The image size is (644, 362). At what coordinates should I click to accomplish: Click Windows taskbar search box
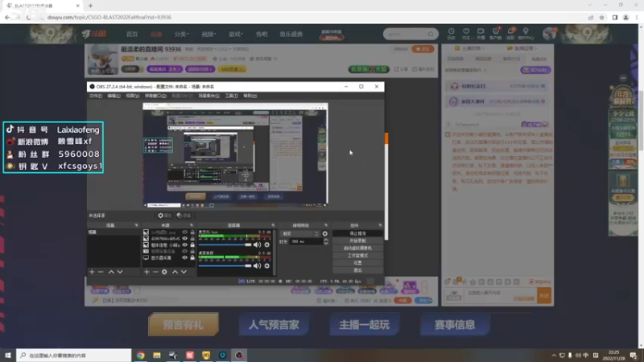coord(74,355)
